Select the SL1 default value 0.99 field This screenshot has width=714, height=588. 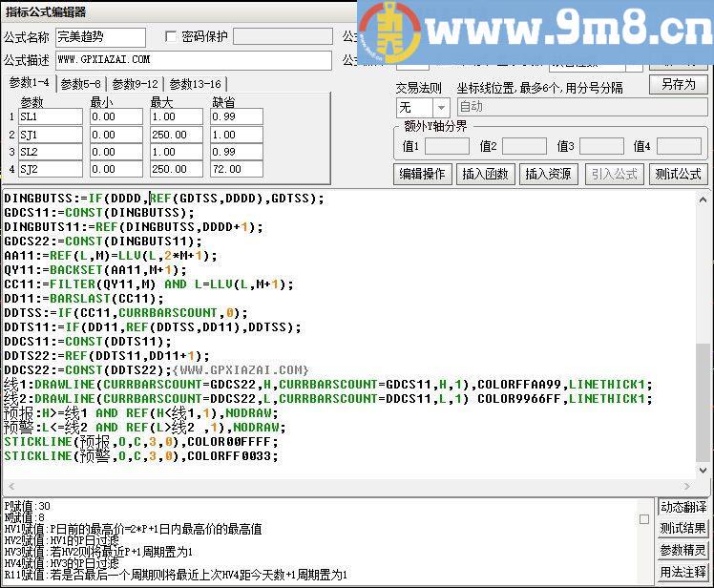[235, 117]
